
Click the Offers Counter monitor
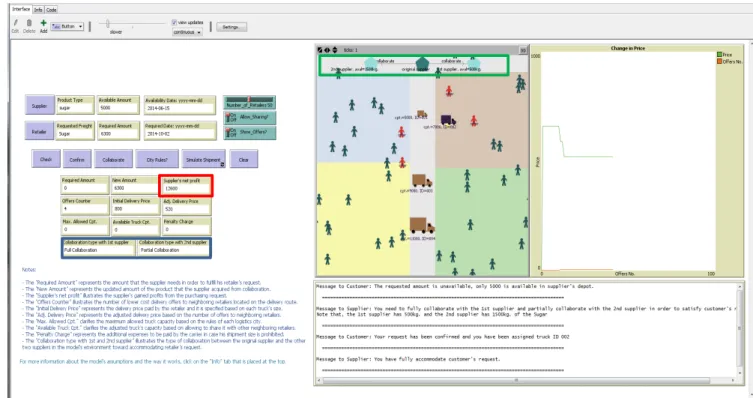pyautogui.click(x=85, y=205)
